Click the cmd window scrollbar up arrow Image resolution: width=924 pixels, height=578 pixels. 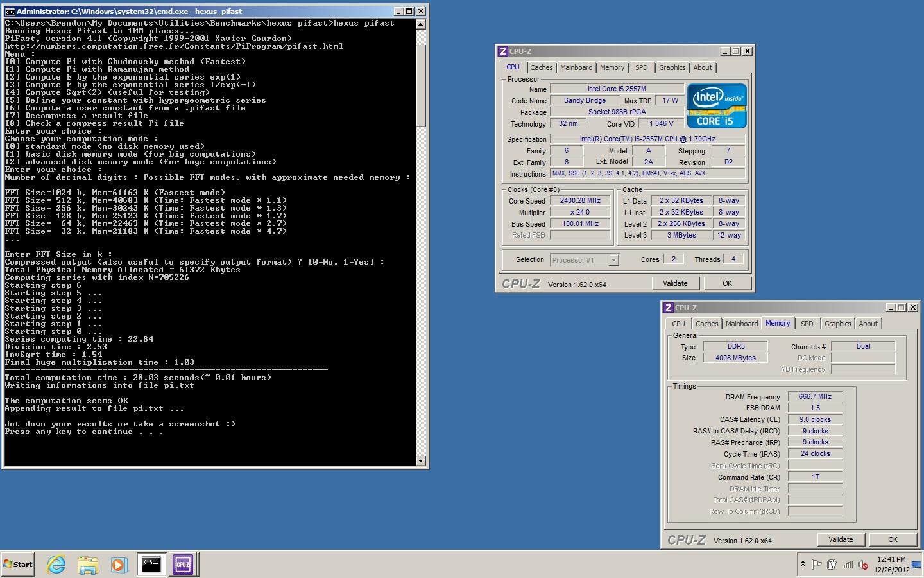pyautogui.click(x=421, y=24)
